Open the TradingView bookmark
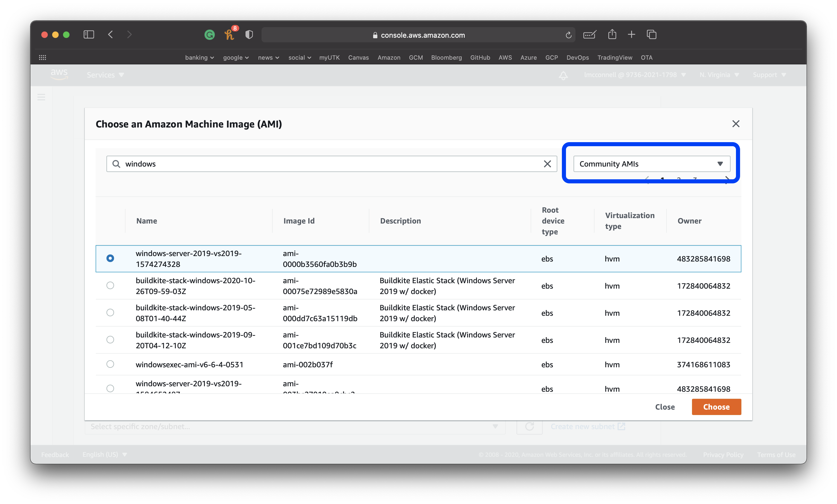Viewport: 837px width, 504px height. tap(615, 57)
